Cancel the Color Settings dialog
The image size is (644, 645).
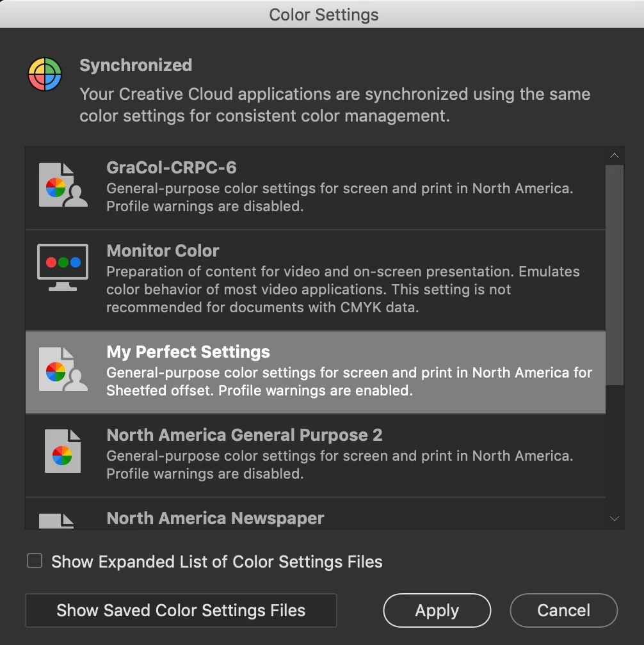564,610
